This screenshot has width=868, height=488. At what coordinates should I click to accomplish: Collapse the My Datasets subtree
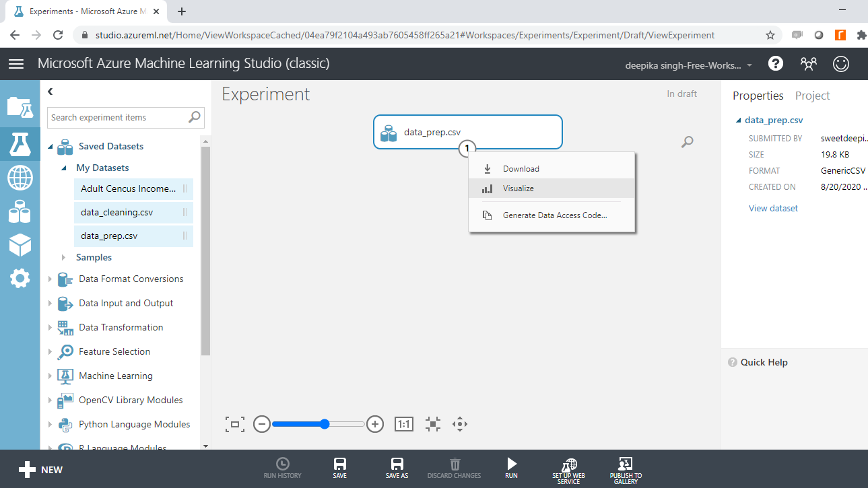point(64,168)
